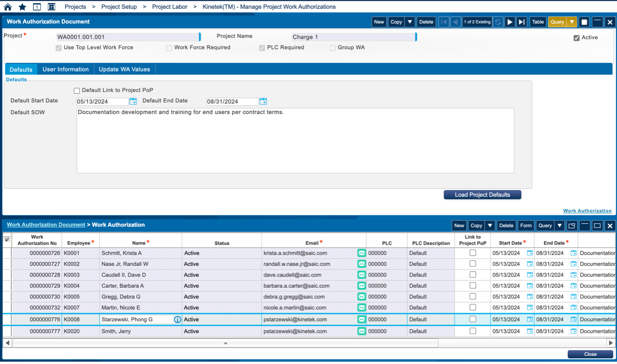Check Link to Project PoP for Schmitt row

pos(473,253)
